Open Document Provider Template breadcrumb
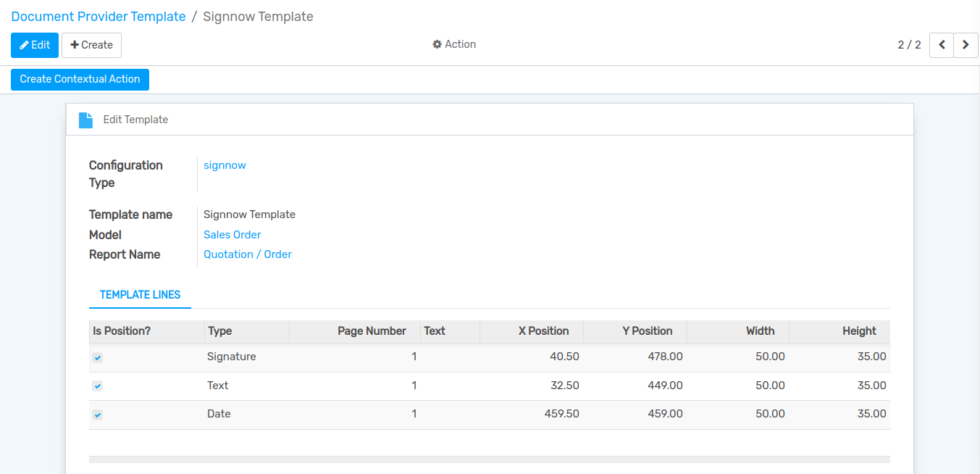The width and height of the screenshot is (980, 474). tap(99, 17)
